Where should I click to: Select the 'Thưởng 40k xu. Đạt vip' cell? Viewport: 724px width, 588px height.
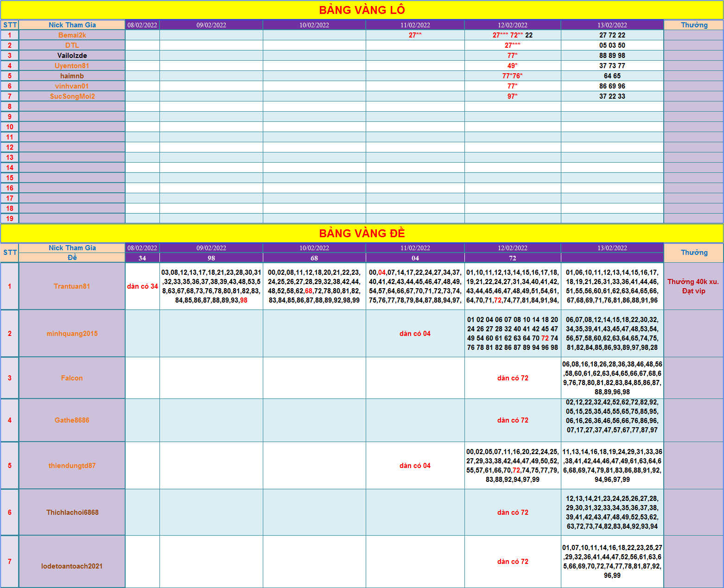pyautogui.click(x=693, y=286)
